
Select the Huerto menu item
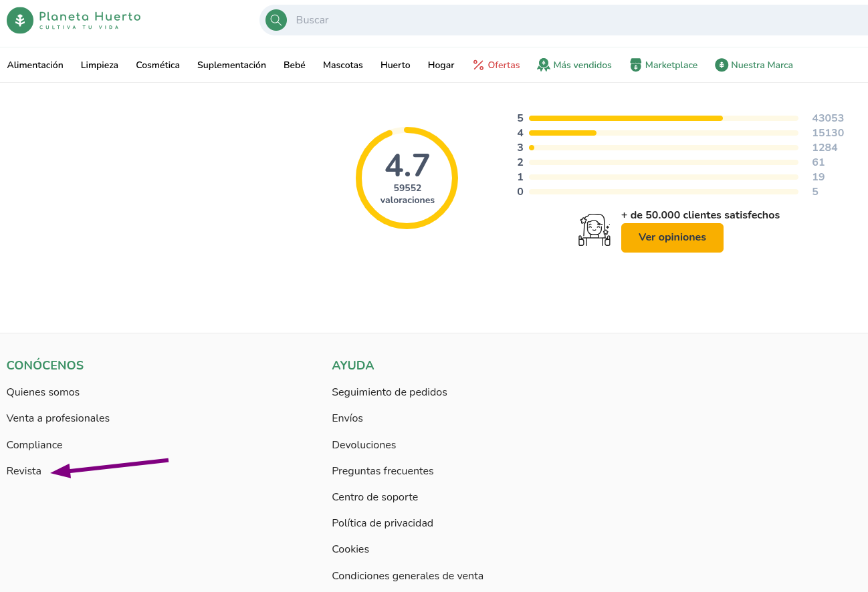click(395, 65)
